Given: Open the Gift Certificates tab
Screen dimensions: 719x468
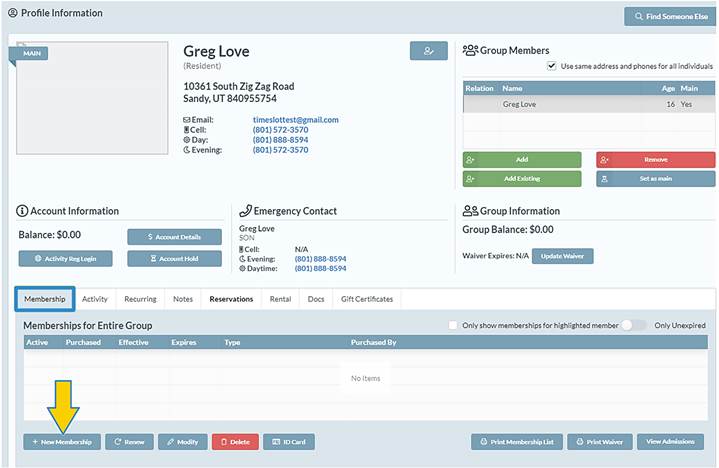Looking at the screenshot, I should pyautogui.click(x=366, y=299).
